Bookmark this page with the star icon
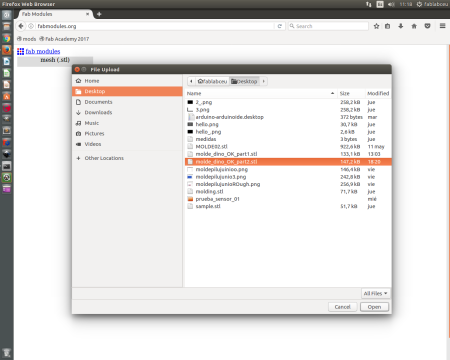 coord(376,26)
